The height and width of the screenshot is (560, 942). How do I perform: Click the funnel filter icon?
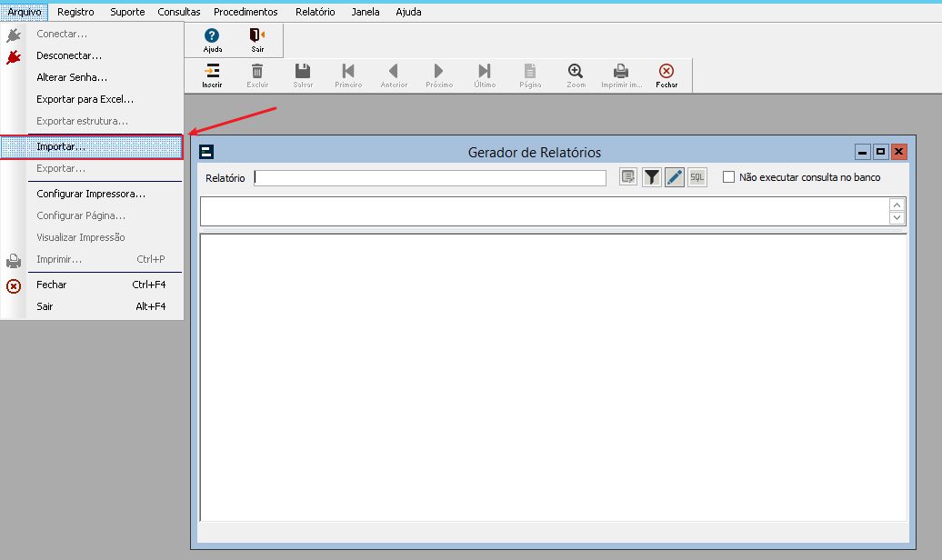[x=652, y=177]
